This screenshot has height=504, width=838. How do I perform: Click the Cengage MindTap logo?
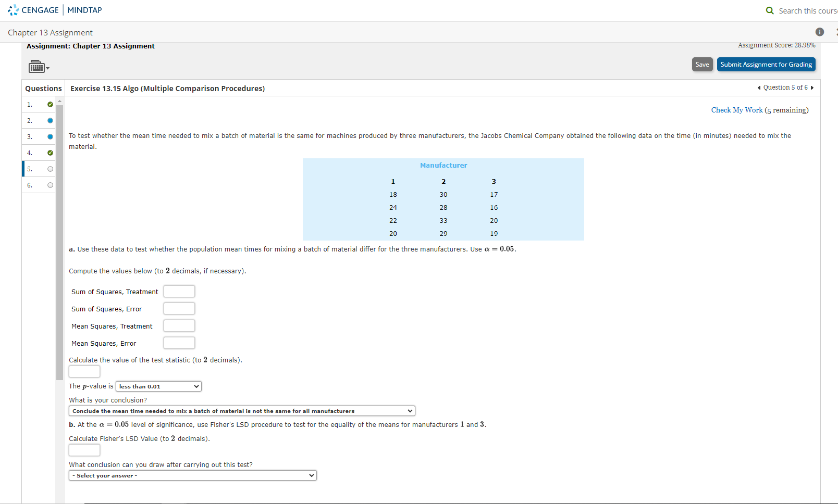coord(55,10)
